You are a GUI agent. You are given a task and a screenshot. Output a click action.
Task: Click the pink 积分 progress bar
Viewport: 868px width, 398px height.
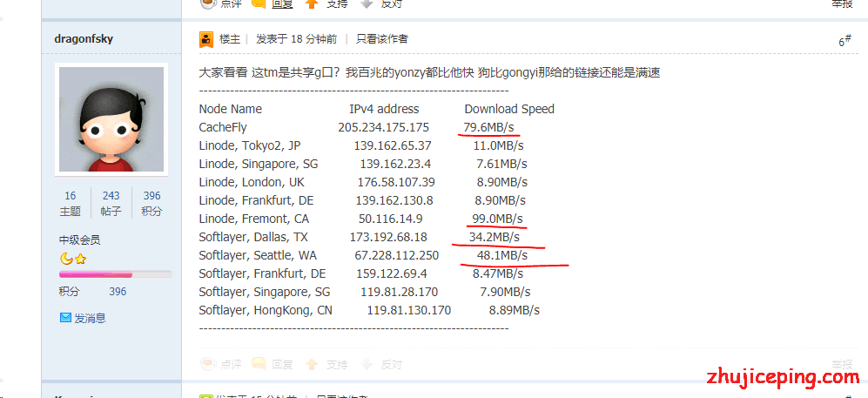tap(115, 274)
